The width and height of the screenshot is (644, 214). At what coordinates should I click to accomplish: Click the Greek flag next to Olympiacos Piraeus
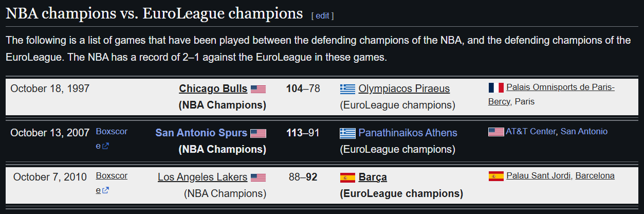pyautogui.click(x=348, y=89)
